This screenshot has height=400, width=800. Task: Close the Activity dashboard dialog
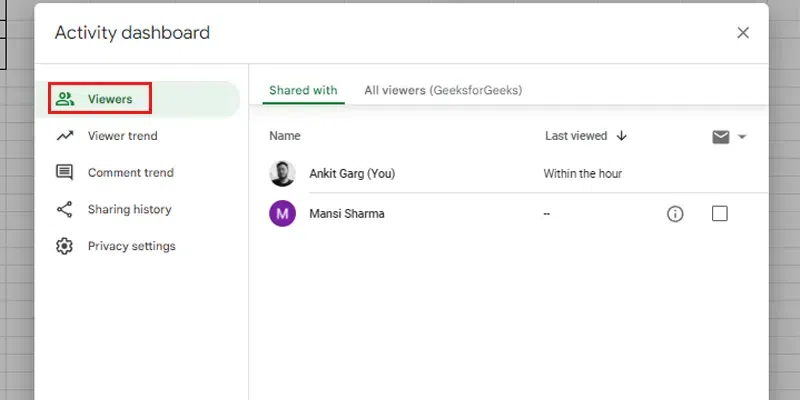(x=743, y=33)
